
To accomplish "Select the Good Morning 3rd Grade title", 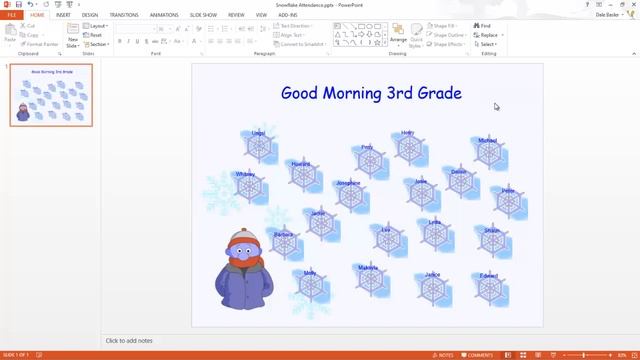I will pyautogui.click(x=371, y=93).
